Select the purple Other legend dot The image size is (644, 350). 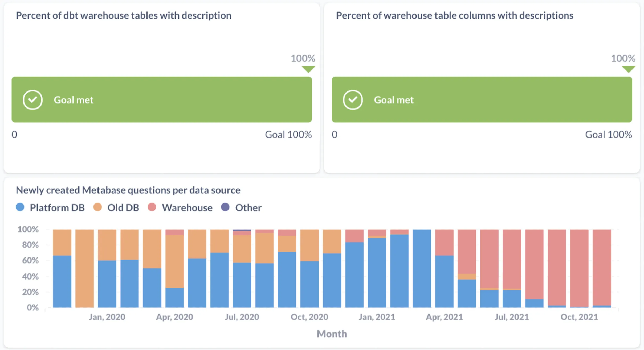[x=225, y=207]
